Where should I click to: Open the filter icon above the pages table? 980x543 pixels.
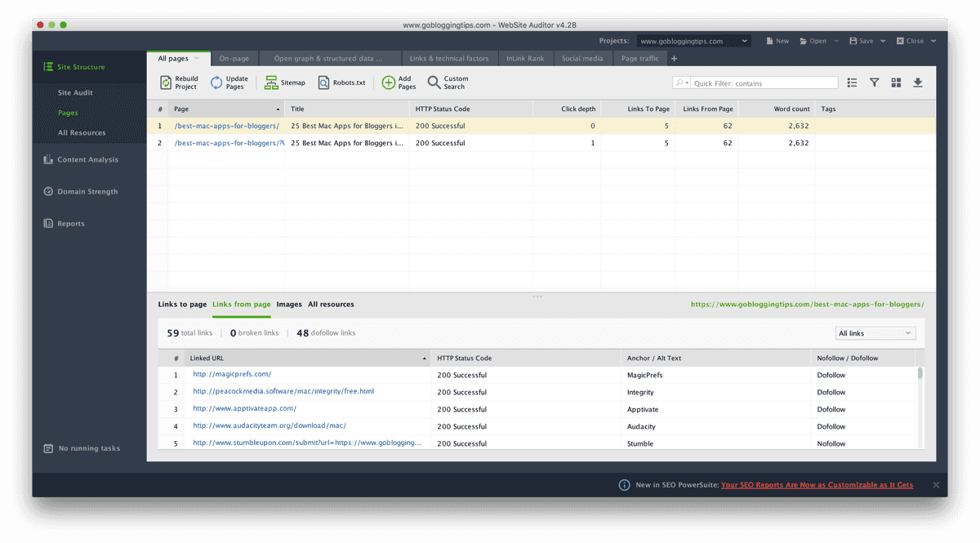[874, 82]
